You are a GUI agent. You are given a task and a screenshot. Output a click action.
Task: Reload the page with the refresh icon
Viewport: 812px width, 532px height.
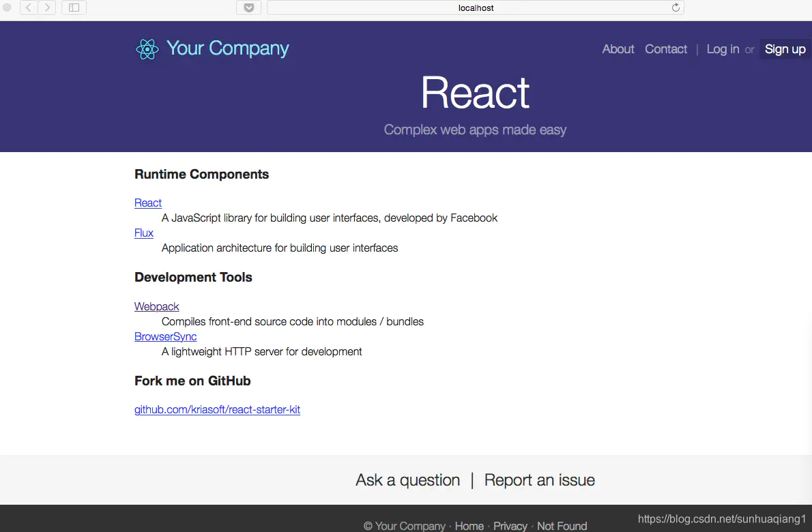coord(676,8)
